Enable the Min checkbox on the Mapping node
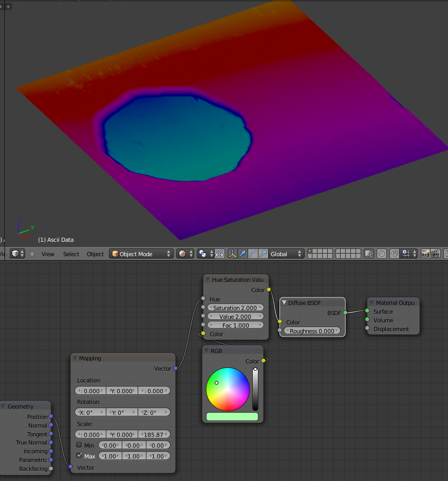448x481 pixels. tap(80, 445)
